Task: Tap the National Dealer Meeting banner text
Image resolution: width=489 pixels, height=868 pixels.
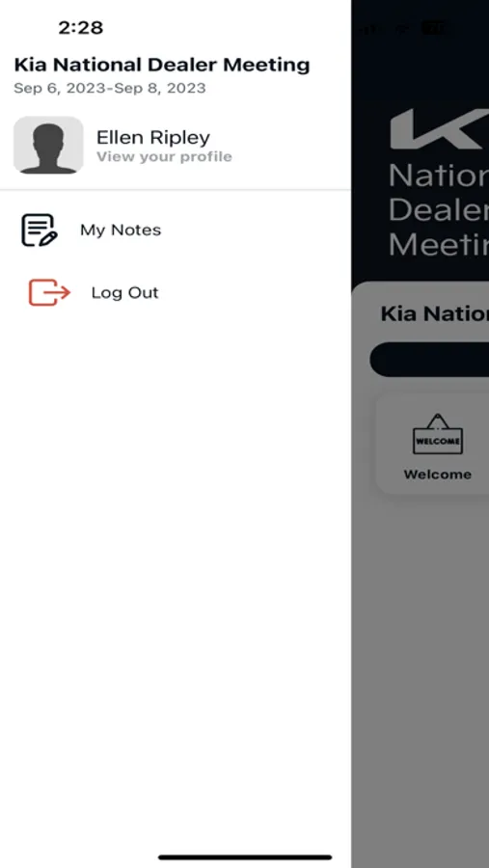Action: pyautogui.click(x=439, y=210)
